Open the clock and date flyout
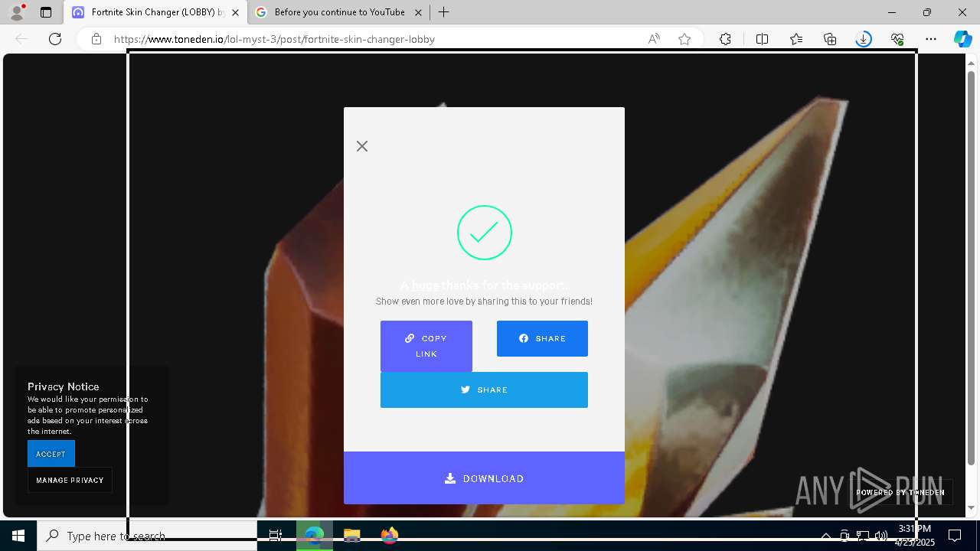The width and height of the screenshot is (980, 551). tap(915, 536)
